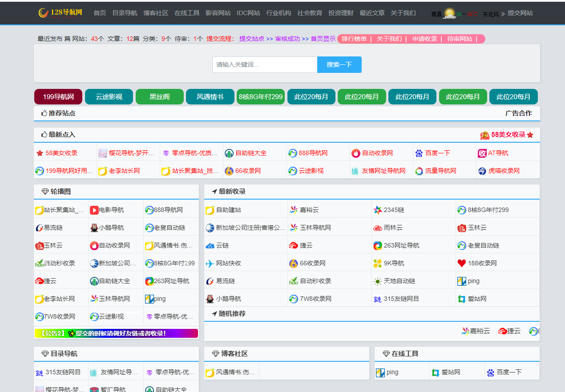This screenshot has width=565, height=392.
Task: Click the 8核8G年付299 green button
Action: 261,96
